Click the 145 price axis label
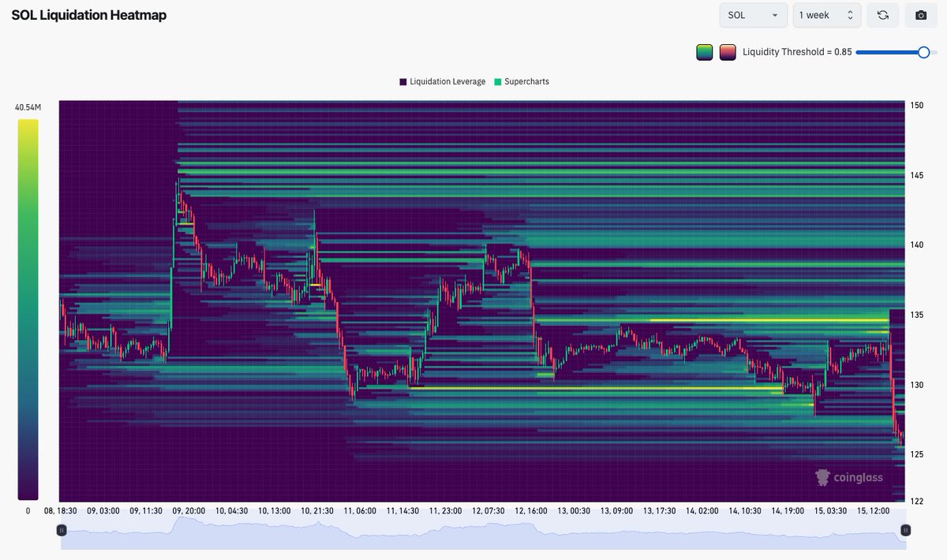This screenshot has width=947, height=560. tap(916, 175)
